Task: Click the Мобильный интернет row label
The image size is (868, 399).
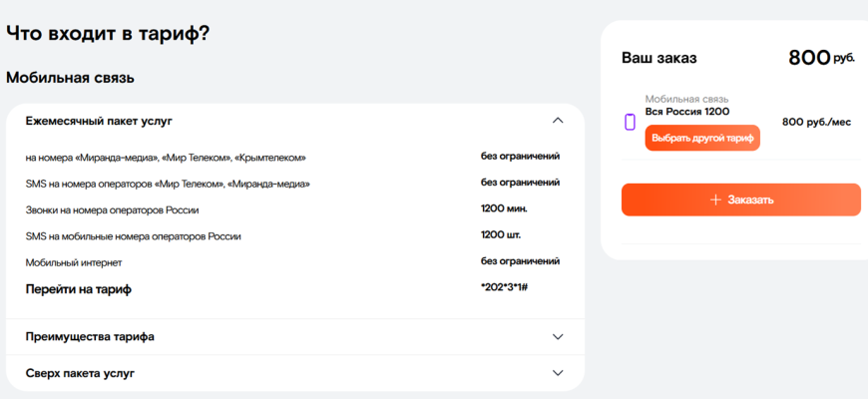Action: coord(74,262)
